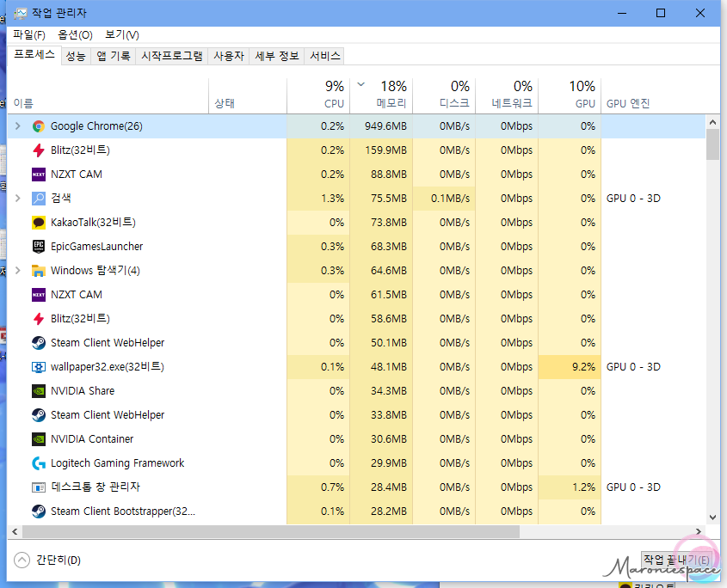Click the sort arrow above 메모리 column

tap(361, 84)
